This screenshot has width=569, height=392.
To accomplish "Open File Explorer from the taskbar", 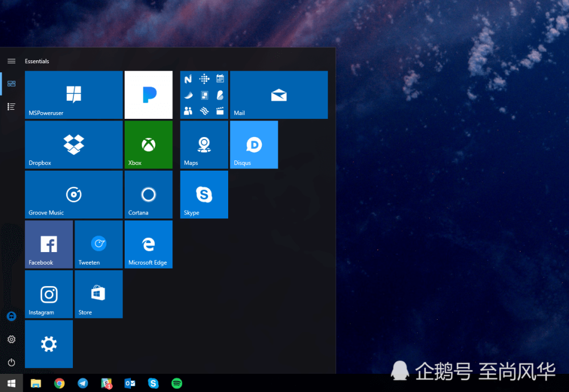I will coord(35,383).
